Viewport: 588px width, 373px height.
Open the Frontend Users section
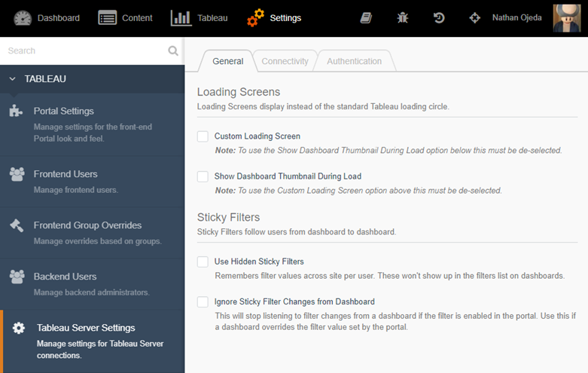click(93, 182)
